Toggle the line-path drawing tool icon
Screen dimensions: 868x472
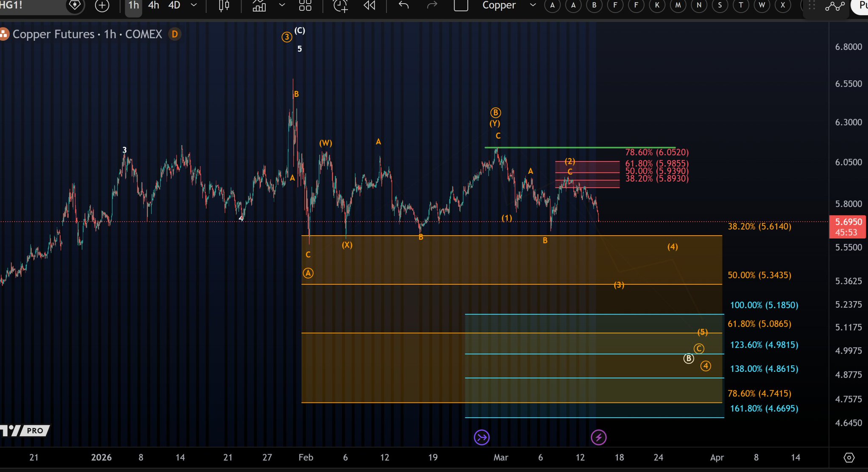pos(834,6)
